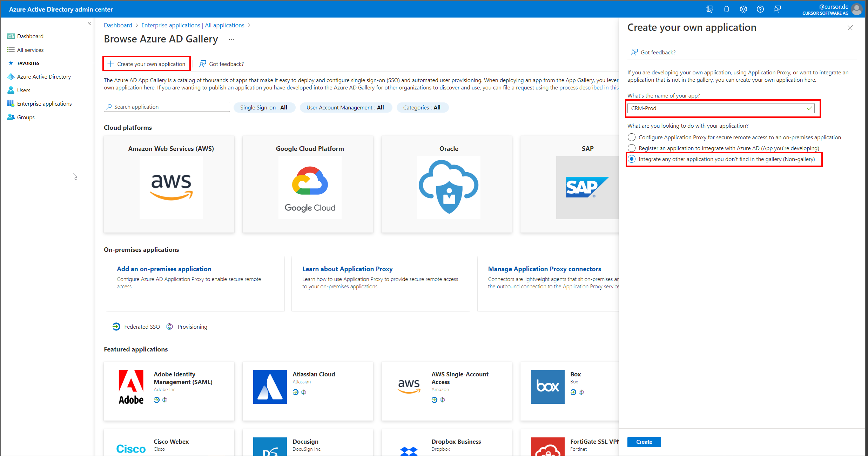Viewport: 868px width, 456px height.
Task: Click the Provisioning icon
Action: coord(169,326)
